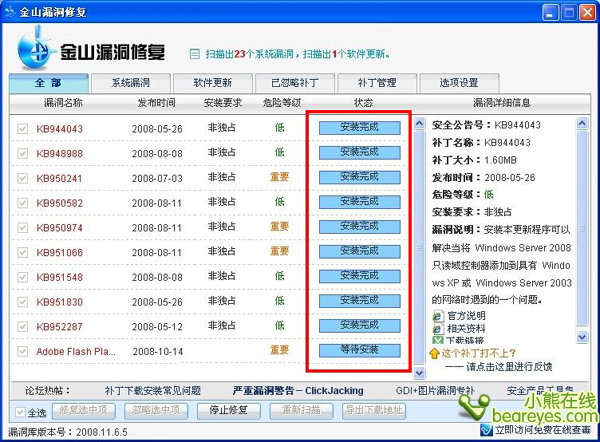Switch to the 系统漏洞 tab
This screenshot has height=442, width=600.
[x=130, y=83]
